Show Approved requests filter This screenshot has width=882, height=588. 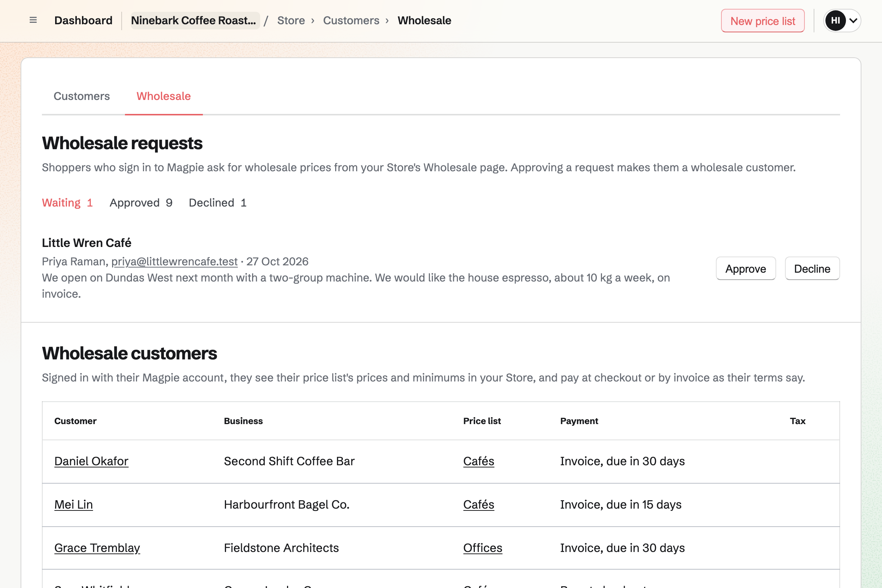141,202
